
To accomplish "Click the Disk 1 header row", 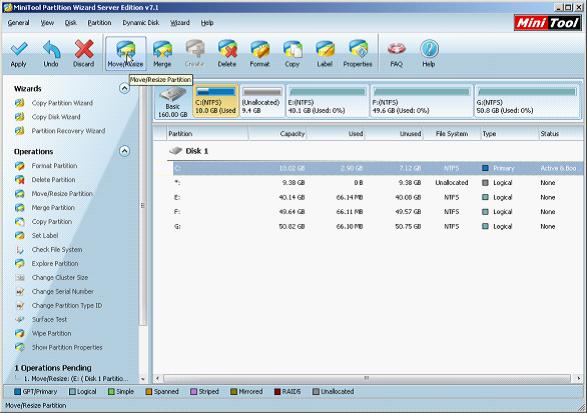I will coord(374,151).
